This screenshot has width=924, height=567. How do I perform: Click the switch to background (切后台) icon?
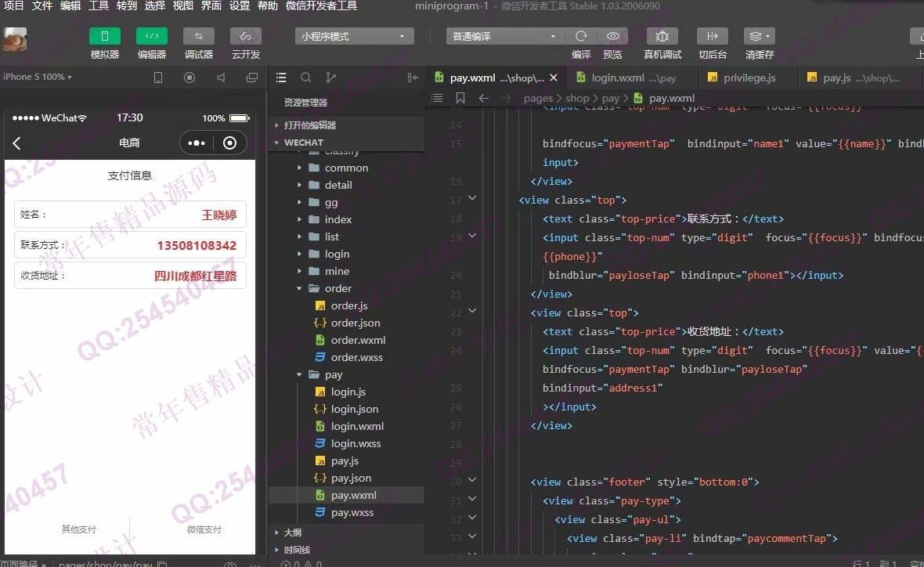tap(713, 37)
